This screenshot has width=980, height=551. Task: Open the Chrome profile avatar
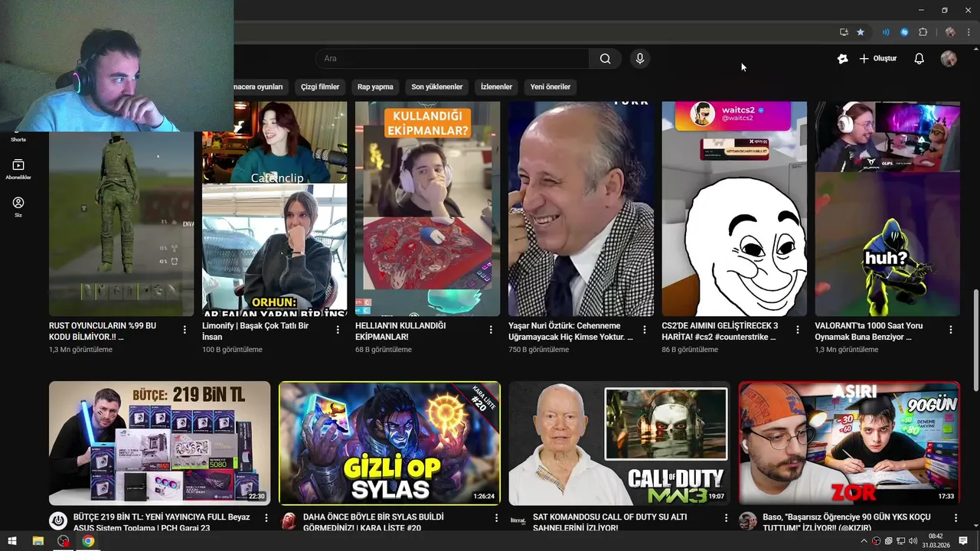(950, 32)
